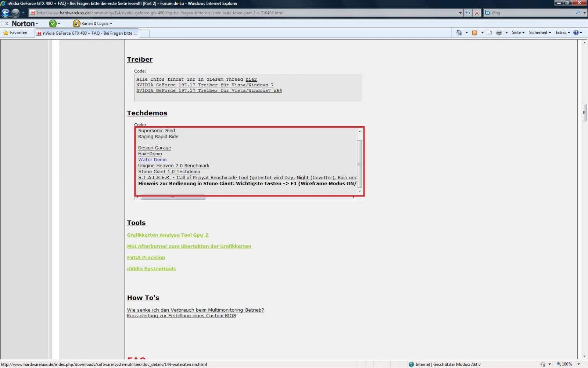Open the Seite menu
The height and width of the screenshot is (368, 588).
point(518,33)
